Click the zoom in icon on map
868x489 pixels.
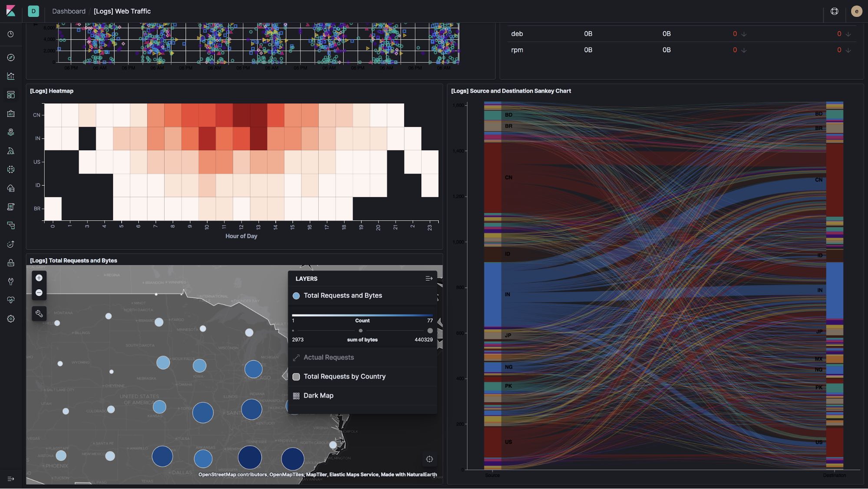[x=39, y=278]
